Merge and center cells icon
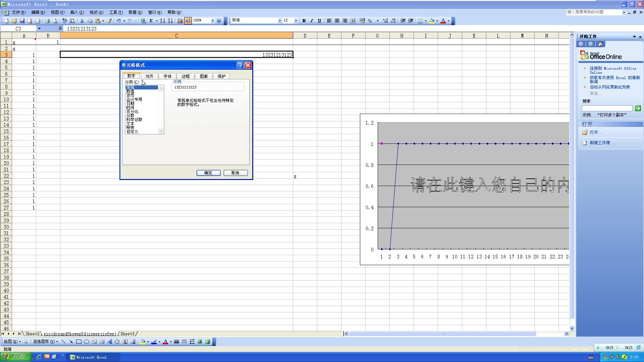The height and width of the screenshot is (362, 644). (353, 21)
